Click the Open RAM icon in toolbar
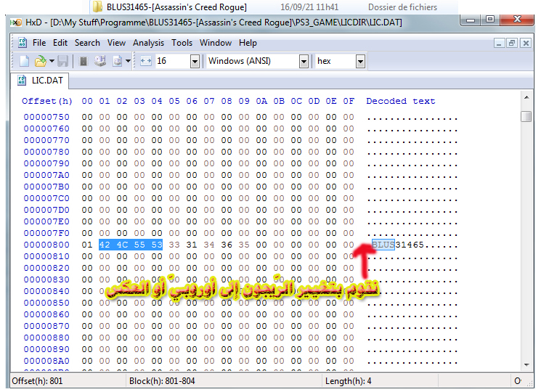Screen dimensions: 541x392 coord(84,62)
